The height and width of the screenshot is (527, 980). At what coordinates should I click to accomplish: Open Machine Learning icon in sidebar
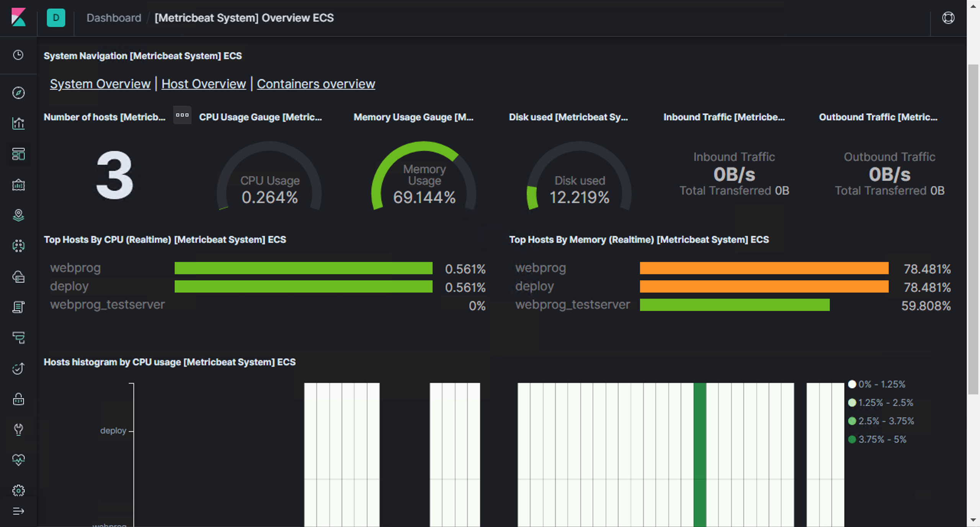coord(18,246)
